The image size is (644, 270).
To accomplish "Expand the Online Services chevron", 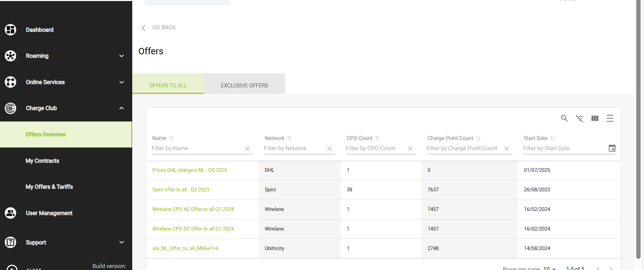I will (121, 82).
